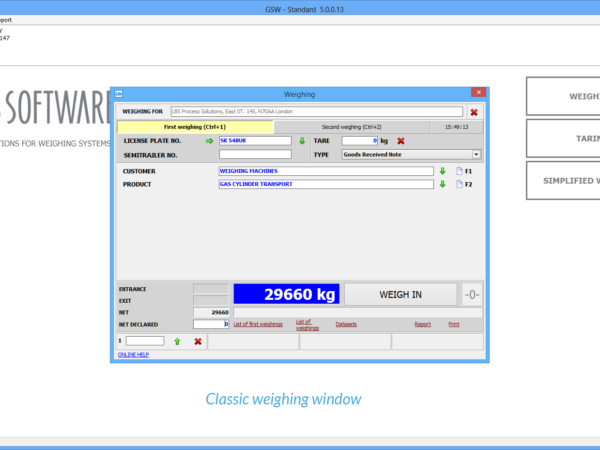
Task: Click green down arrow beside Customer field
Action: click(x=442, y=171)
